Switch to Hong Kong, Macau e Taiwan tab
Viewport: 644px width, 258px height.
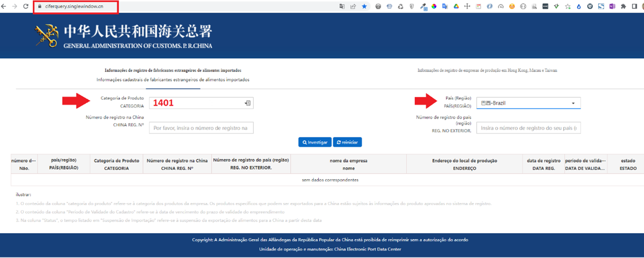point(487,70)
